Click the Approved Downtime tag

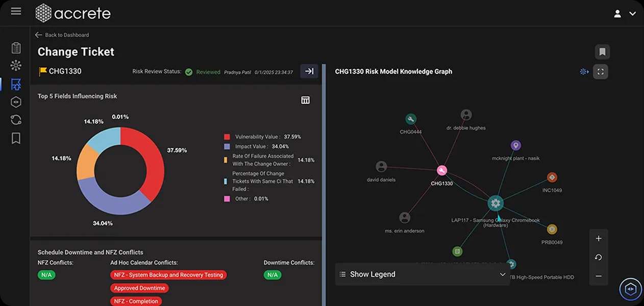pyautogui.click(x=139, y=288)
